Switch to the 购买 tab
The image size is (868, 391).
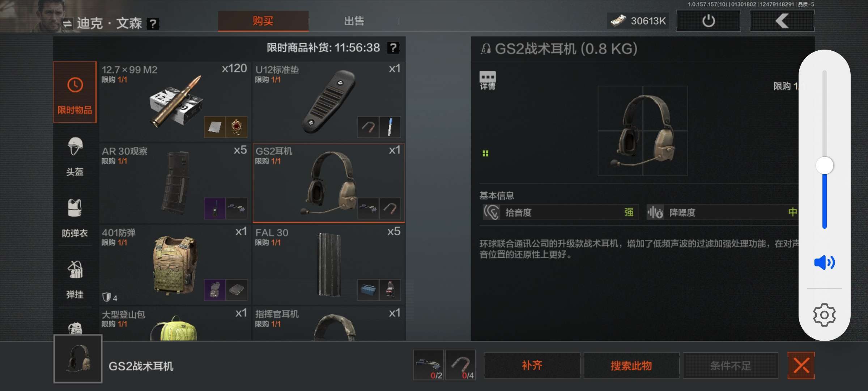pyautogui.click(x=263, y=21)
